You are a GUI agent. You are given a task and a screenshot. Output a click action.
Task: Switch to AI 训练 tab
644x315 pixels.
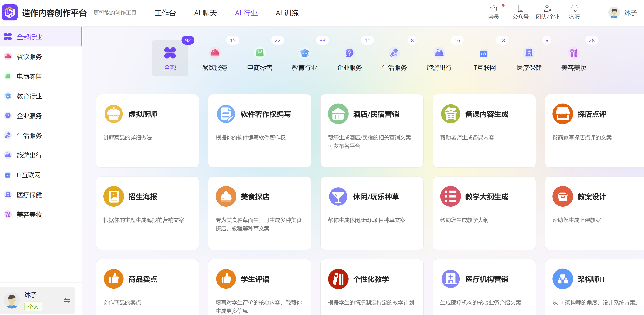(287, 13)
